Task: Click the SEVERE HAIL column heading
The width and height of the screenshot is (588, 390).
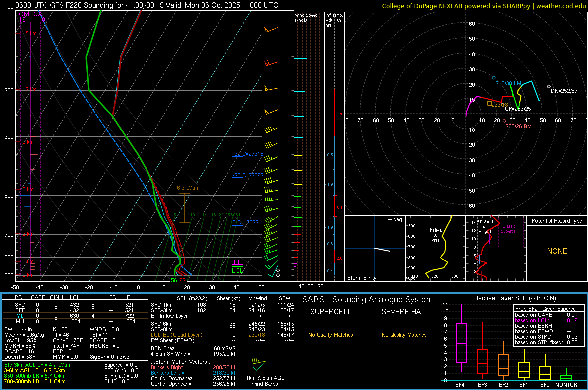Action: pyautogui.click(x=404, y=312)
